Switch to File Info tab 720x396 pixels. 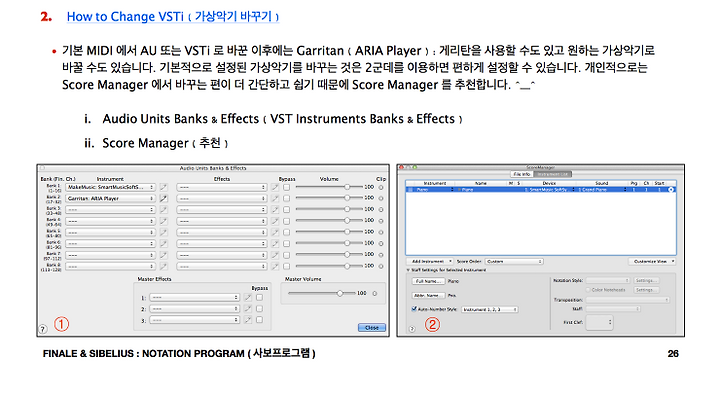tap(522, 174)
